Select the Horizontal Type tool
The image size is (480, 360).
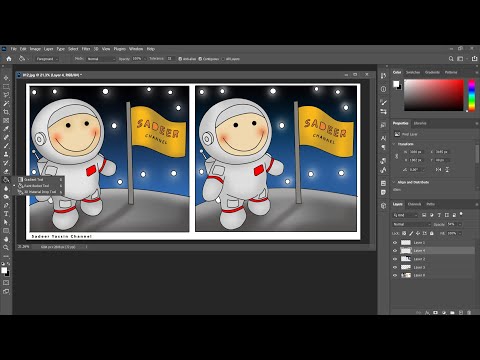click(x=6, y=214)
